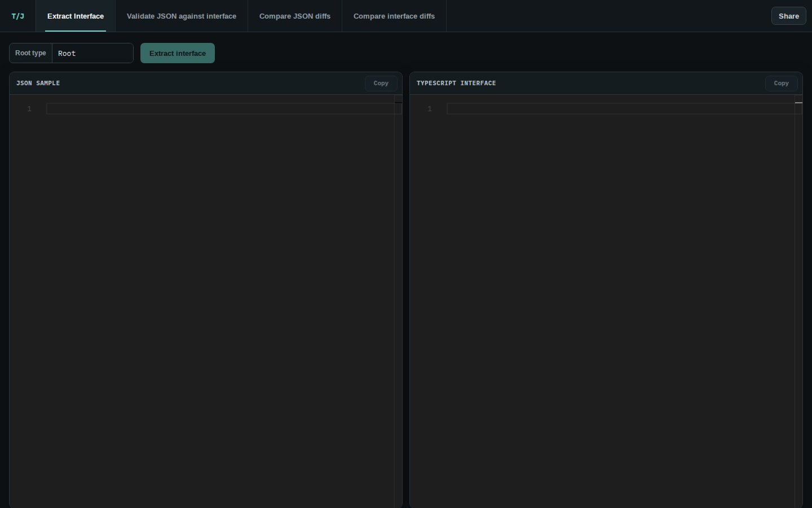Click the JSON sample editor scrollbar
Viewport: 812px width, 508px height.
coord(398,301)
